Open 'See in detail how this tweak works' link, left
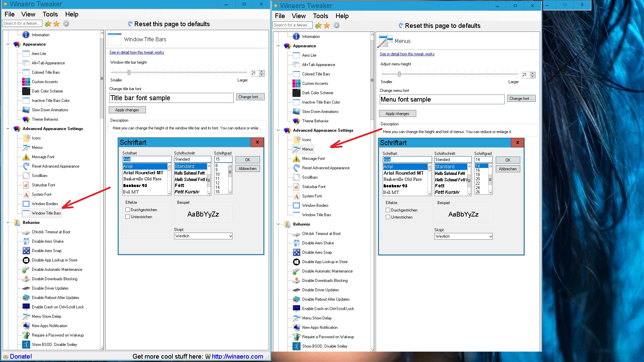Image resolution: width=644 pixels, height=362 pixels. (x=137, y=52)
